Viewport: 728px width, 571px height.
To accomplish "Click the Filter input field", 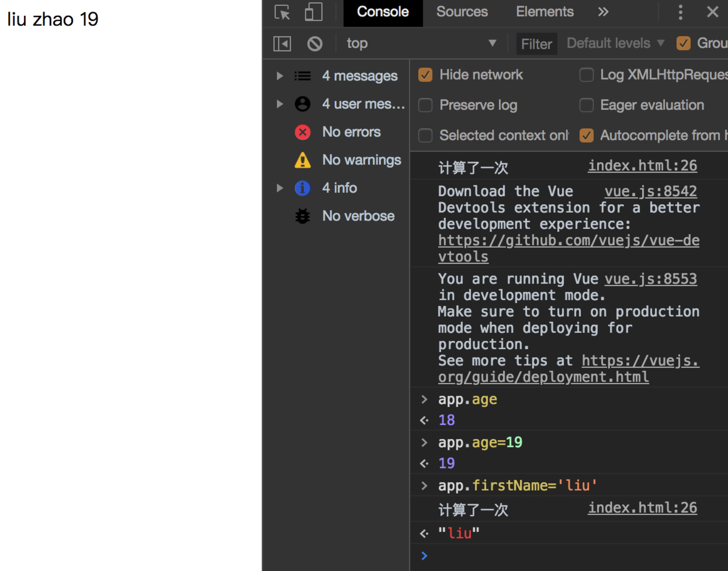I will [536, 44].
